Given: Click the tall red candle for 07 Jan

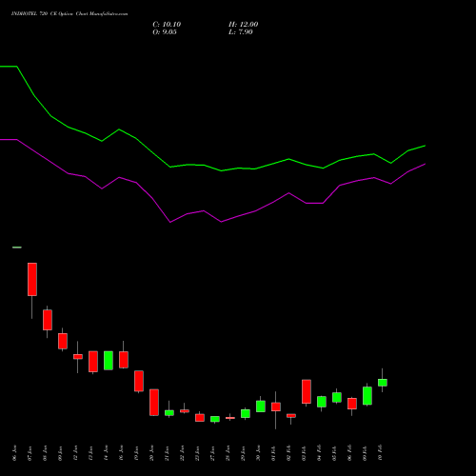Looking at the screenshot, I should point(32,279).
